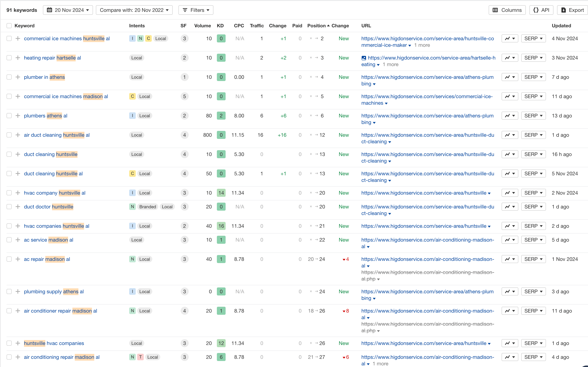Open position history chart for 'heating repair hartselle al'
588x367 pixels.
(510, 58)
